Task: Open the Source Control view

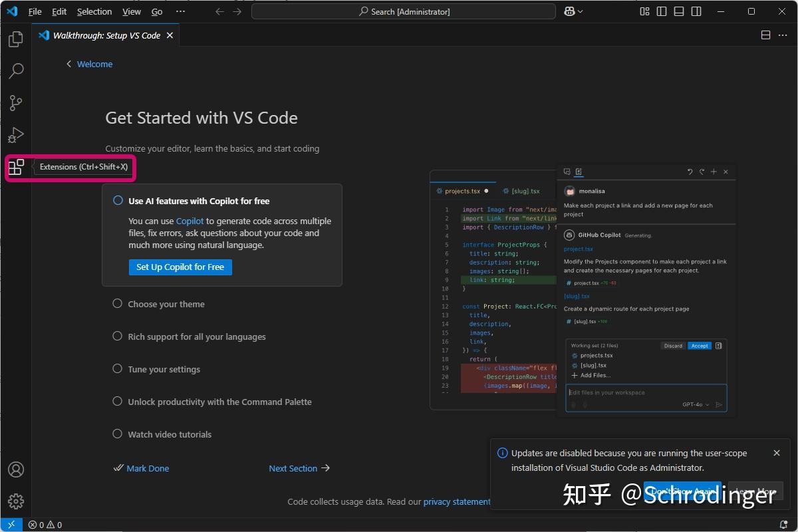Action: click(x=16, y=103)
